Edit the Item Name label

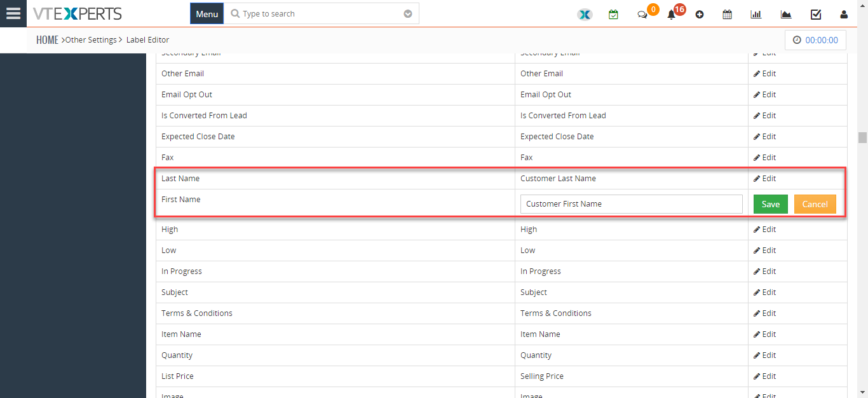tap(764, 334)
